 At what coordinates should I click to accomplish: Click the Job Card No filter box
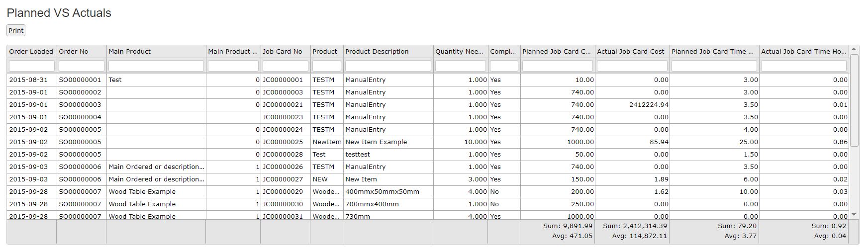[x=285, y=66]
